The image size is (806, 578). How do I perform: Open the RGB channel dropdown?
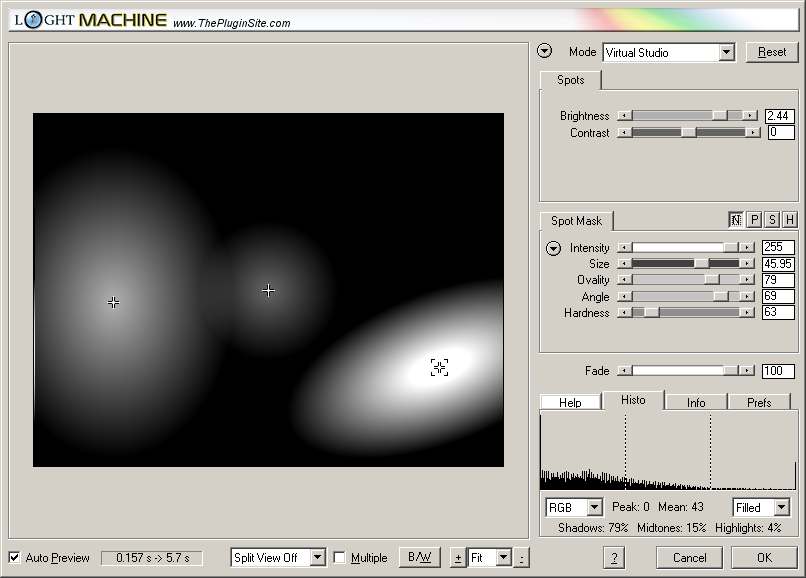pyautogui.click(x=574, y=508)
